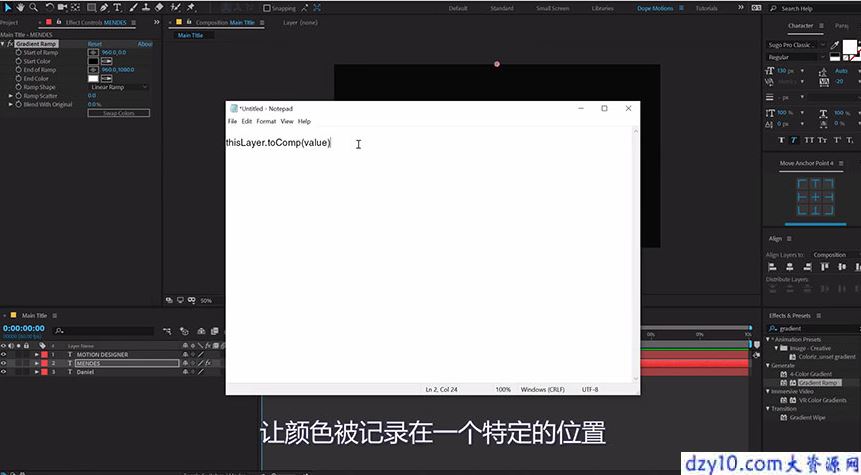The width and height of the screenshot is (861, 475).
Task: Expand the Ramp Scatter property
Action: (10, 96)
